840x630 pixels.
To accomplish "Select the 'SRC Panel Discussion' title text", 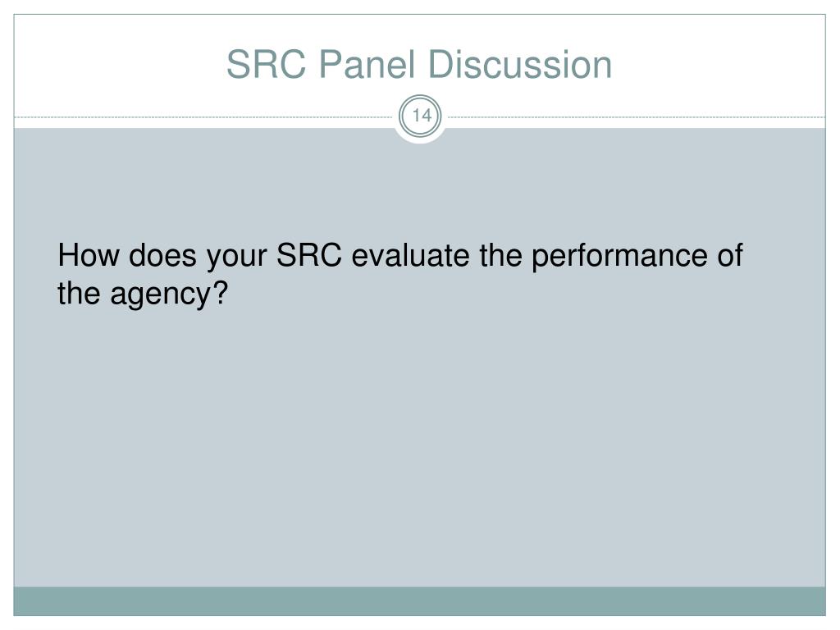I will click(x=419, y=64).
